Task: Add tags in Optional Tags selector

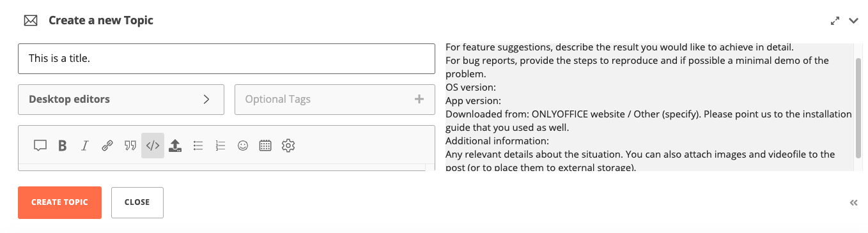Action: [335, 100]
